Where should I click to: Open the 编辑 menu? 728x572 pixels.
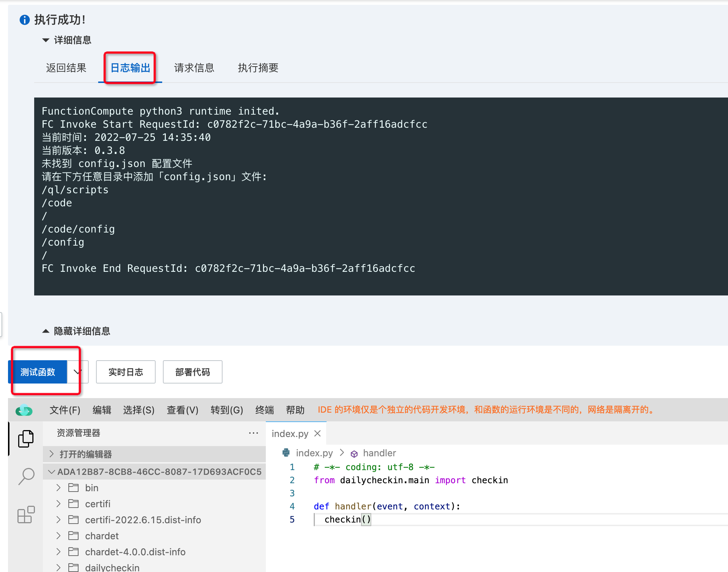click(x=102, y=410)
